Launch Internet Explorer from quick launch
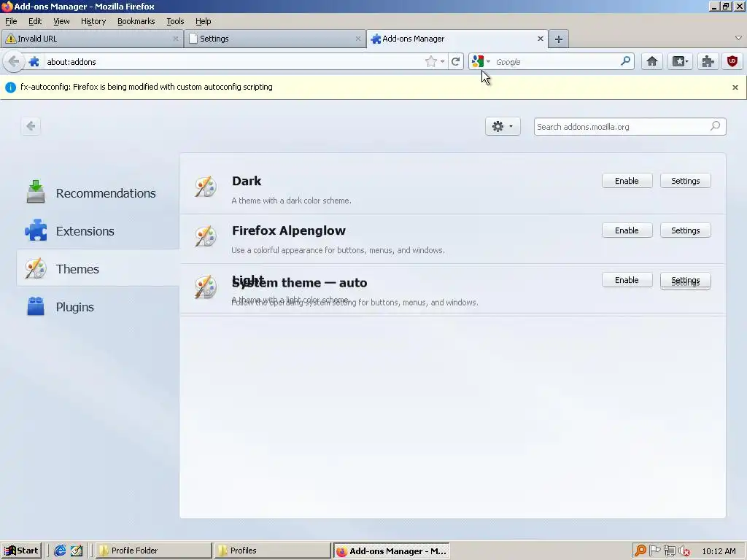Image resolution: width=747 pixels, height=560 pixels. click(60, 551)
